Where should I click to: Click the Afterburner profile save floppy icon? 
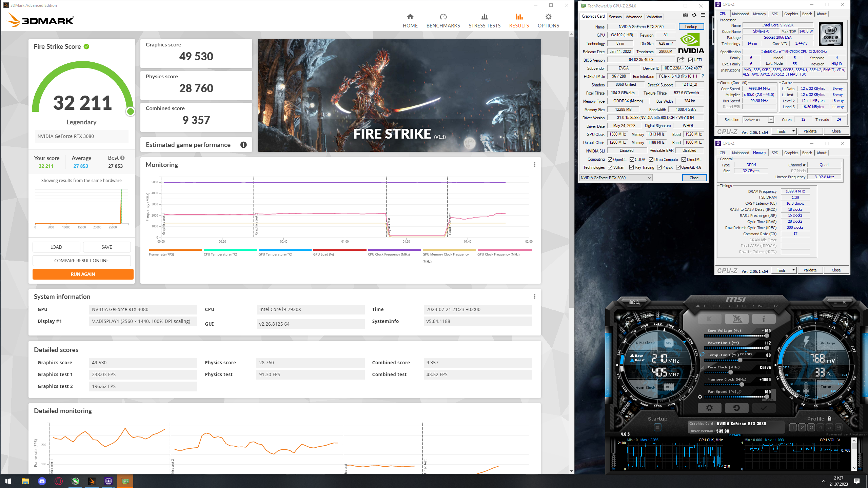(x=839, y=427)
